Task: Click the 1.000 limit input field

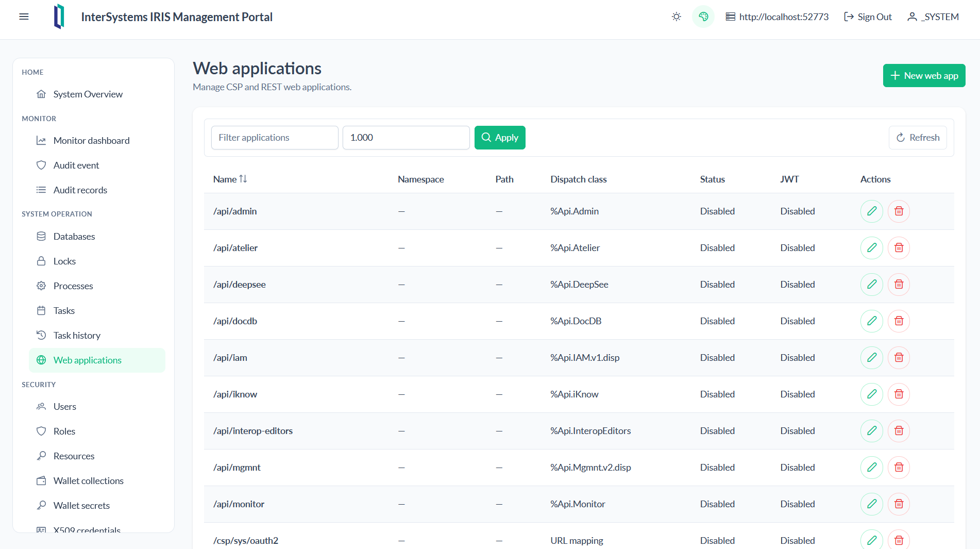Action: coord(406,138)
